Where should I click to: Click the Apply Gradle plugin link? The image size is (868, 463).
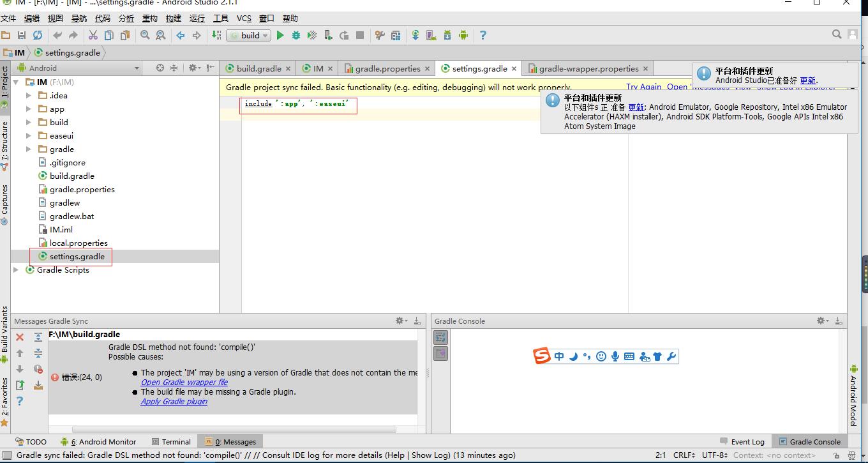[x=174, y=402]
